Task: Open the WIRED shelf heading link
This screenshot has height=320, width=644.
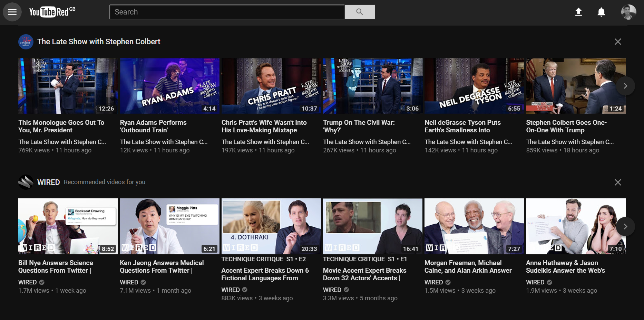Action: (x=49, y=182)
